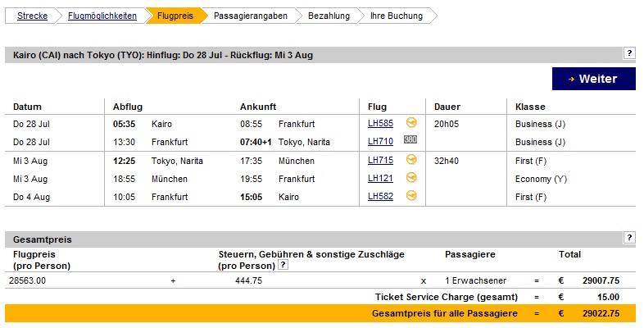
Task: Open help icon in the route header bar
Action: (629, 53)
